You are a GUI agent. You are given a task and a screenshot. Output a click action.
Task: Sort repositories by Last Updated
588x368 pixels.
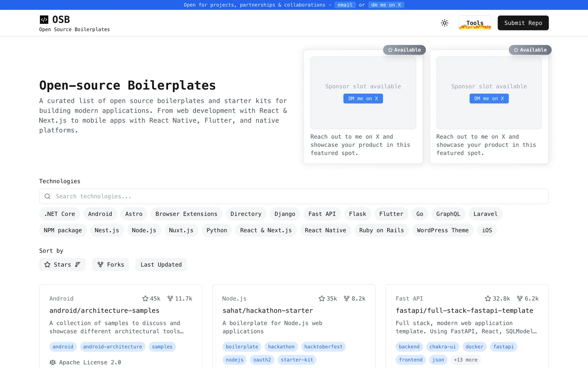[x=161, y=265]
